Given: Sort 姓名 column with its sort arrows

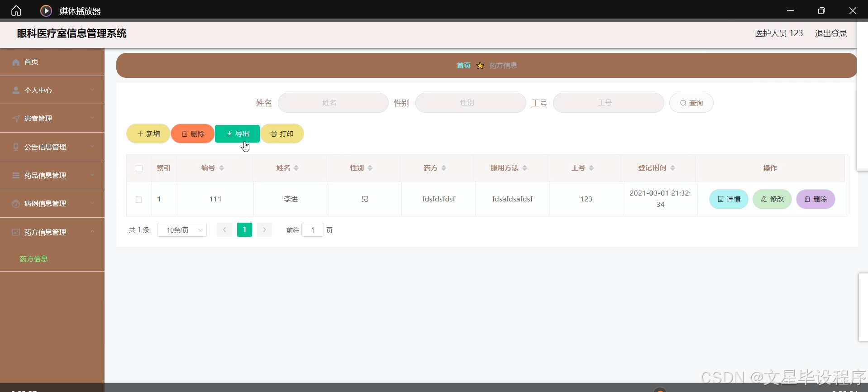Looking at the screenshot, I should (296, 168).
